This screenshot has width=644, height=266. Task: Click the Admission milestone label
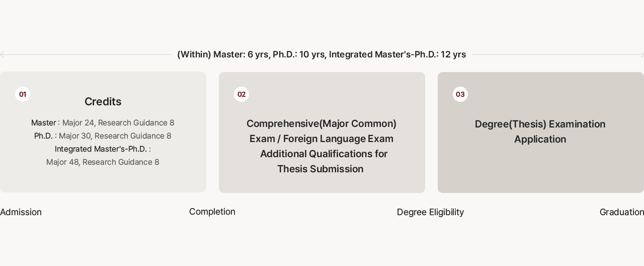click(x=21, y=212)
